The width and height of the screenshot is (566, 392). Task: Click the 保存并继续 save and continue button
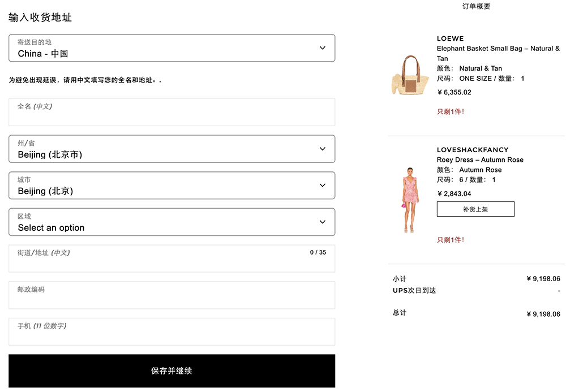pyautogui.click(x=172, y=371)
